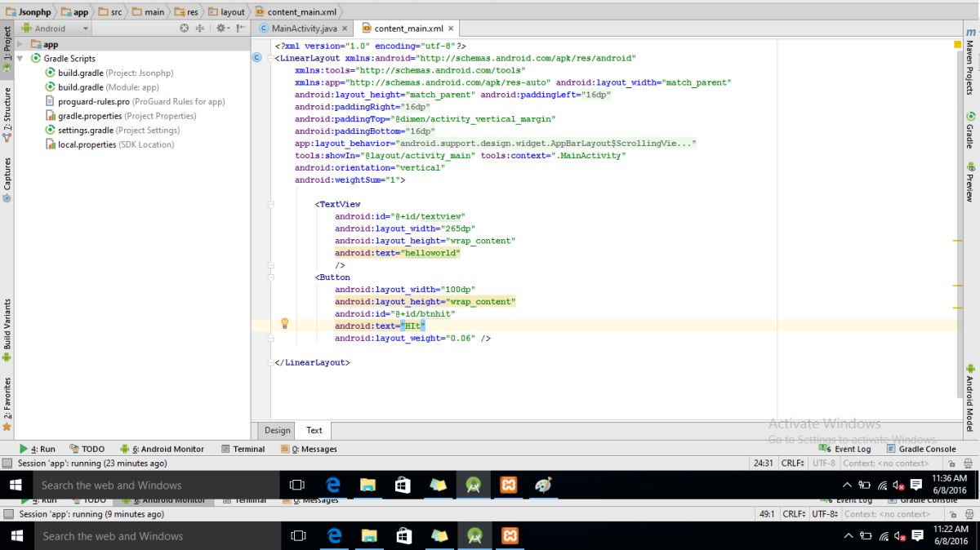
Task: Click the read-only lock icon beside 'Context' at 24:31
Action: pyautogui.click(x=953, y=464)
